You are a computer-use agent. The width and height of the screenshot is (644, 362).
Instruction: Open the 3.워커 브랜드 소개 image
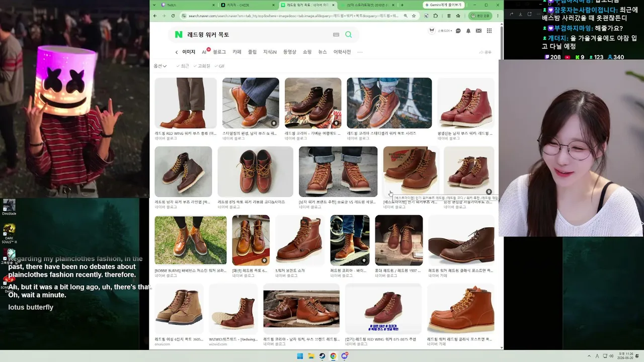click(300, 240)
